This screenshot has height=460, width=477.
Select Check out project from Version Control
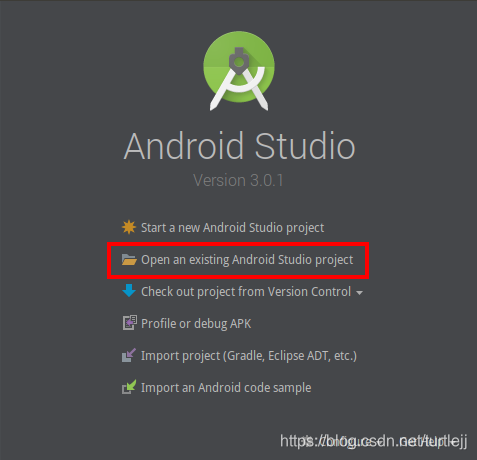(x=246, y=292)
